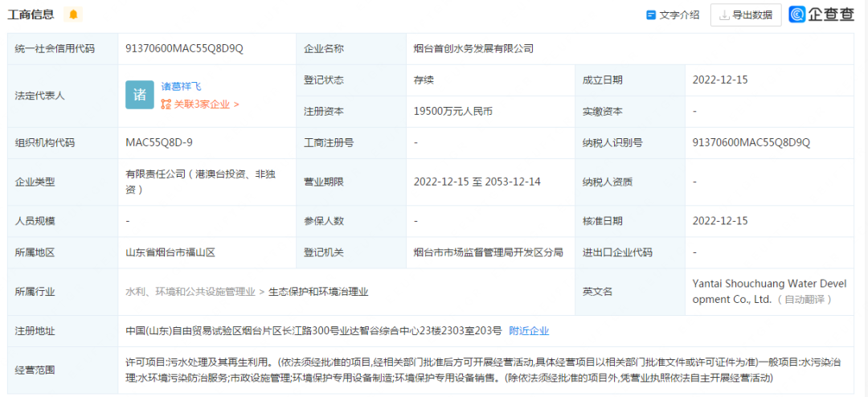Click the 统一社会信用代码 label cell
The width and height of the screenshot is (868, 397).
[63, 49]
